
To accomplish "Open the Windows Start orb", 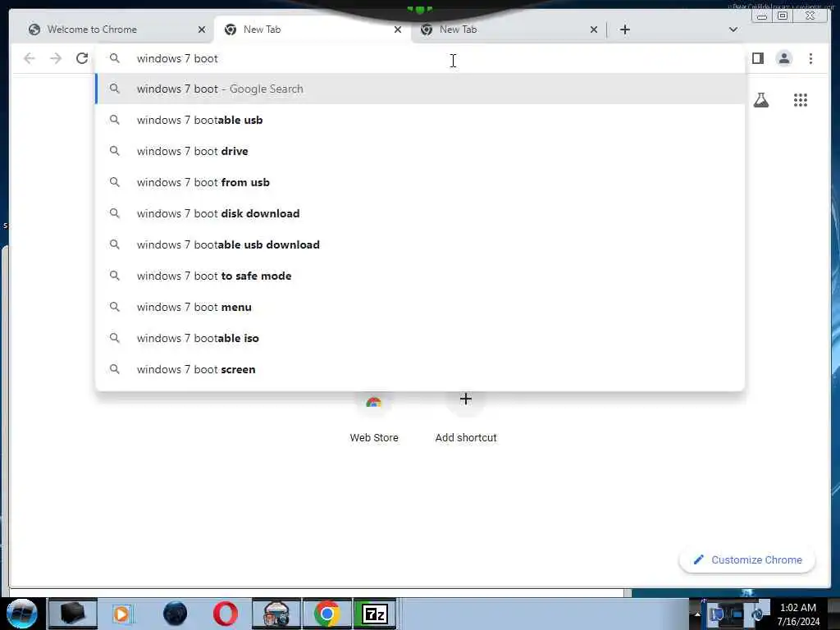I will 21,614.
